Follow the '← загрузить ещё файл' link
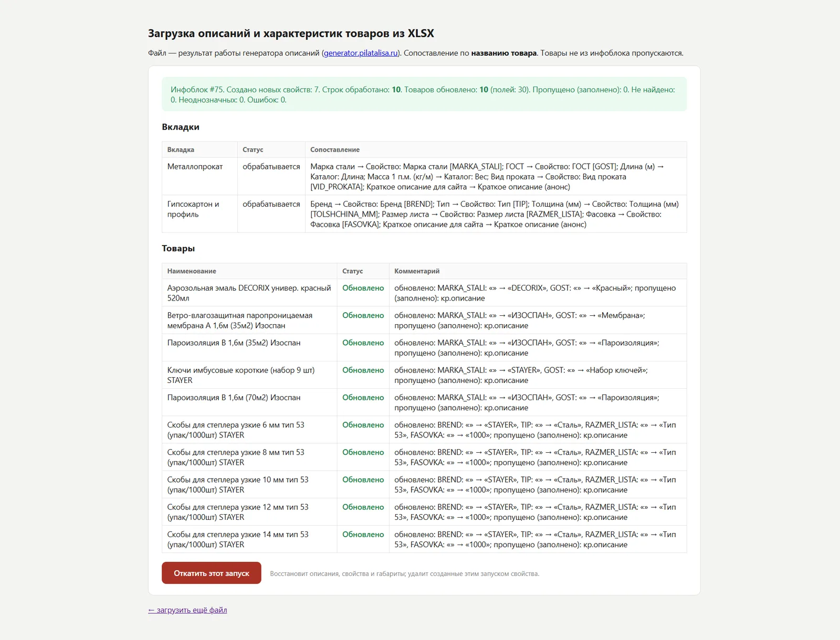The width and height of the screenshot is (840, 640). pyautogui.click(x=187, y=610)
